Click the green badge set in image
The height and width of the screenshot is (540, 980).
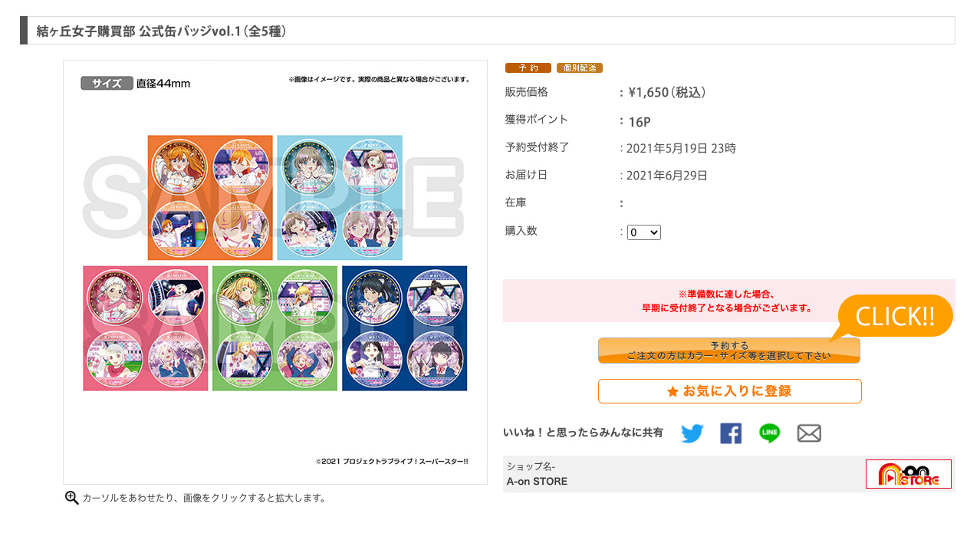point(275,328)
